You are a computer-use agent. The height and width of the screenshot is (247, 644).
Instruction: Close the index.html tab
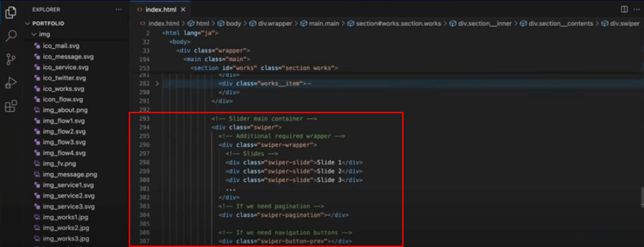(x=182, y=10)
